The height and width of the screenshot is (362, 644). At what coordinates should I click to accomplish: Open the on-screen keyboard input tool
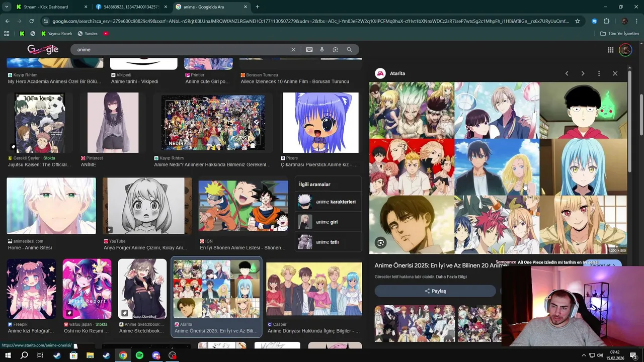click(x=309, y=50)
